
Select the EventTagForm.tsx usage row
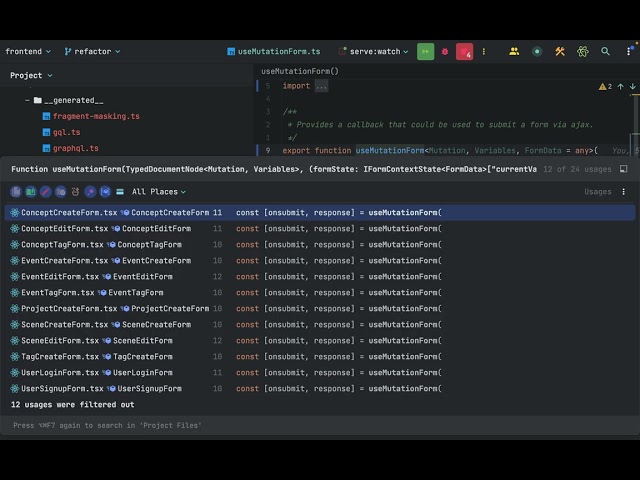click(320, 293)
